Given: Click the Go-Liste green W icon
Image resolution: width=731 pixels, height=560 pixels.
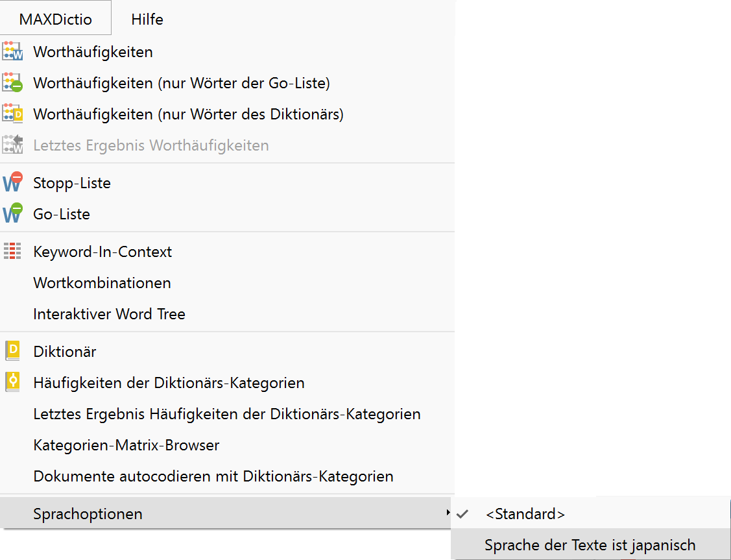Looking at the screenshot, I should coord(12,213).
